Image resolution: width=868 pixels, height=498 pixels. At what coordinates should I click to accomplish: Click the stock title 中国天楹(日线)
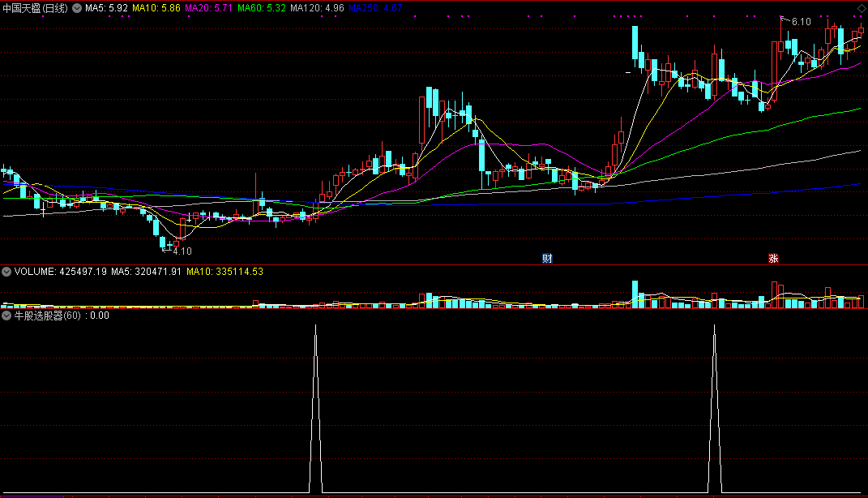[x=36, y=8]
